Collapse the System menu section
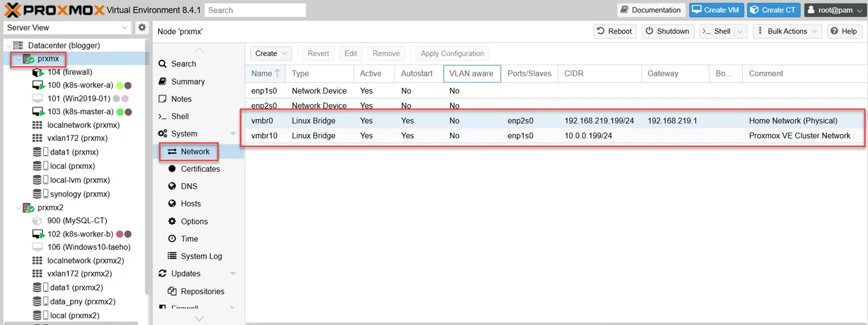 [233, 134]
